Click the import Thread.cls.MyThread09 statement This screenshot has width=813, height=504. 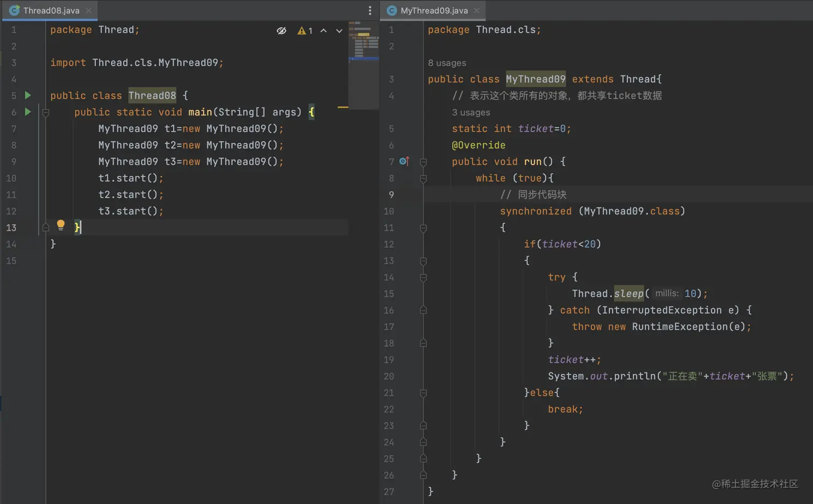(137, 63)
